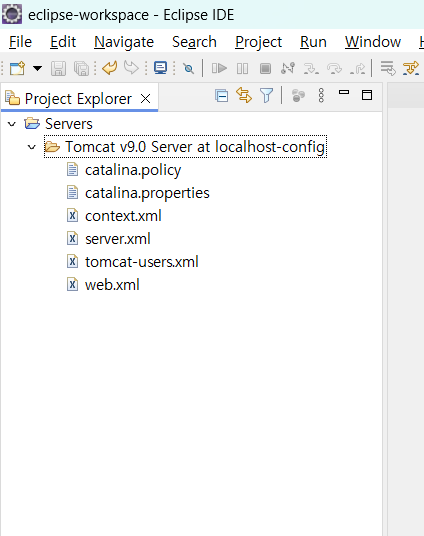Collapse All in Project Explorer
Image resolution: width=424 pixels, height=536 pixels.
tap(222, 95)
